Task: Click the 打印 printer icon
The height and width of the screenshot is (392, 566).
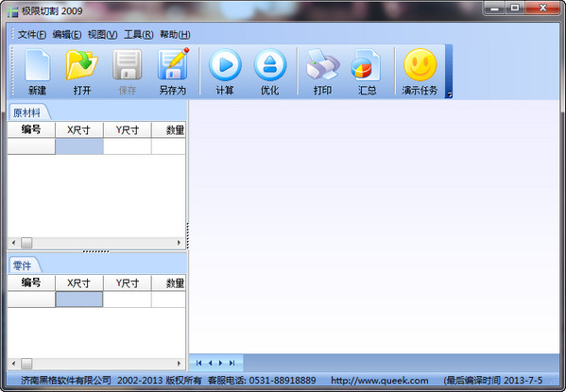Action: click(x=322, y=72)
